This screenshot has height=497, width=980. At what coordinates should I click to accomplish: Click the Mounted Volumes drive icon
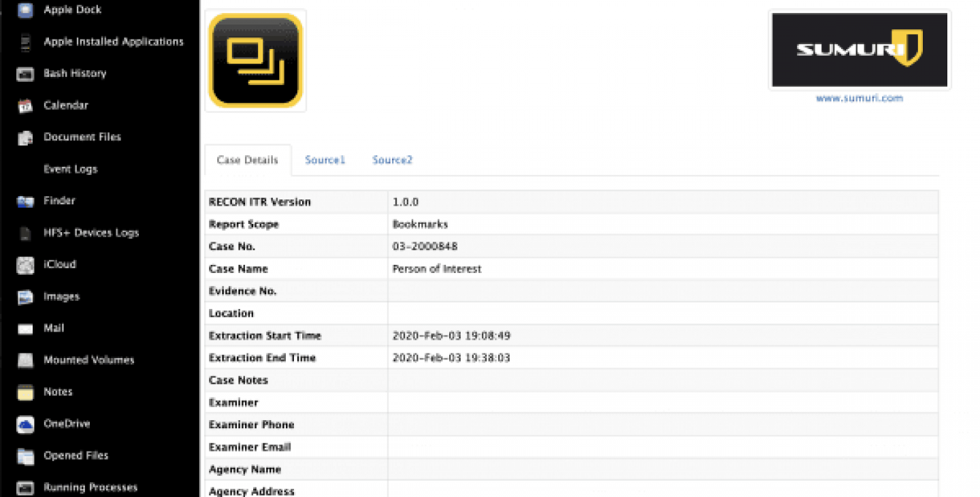[25, 360]
